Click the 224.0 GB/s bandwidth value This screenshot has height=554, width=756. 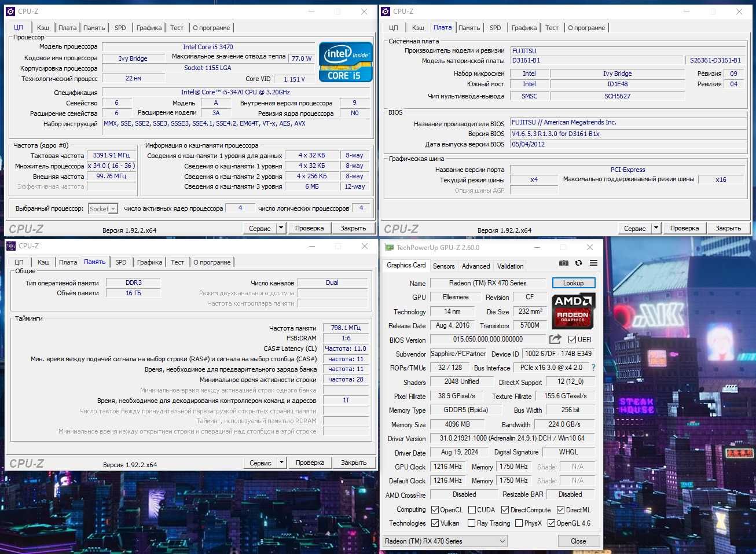click(x=564, y=424)
